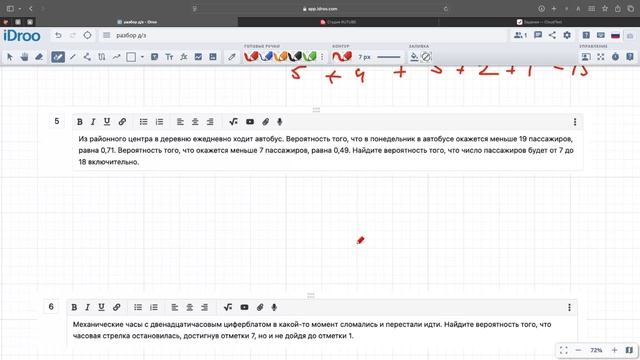Image resolution: width=640 pixels, height=360 pixels.
Task: Open shape options dropdown arrow
Action: 142,57
